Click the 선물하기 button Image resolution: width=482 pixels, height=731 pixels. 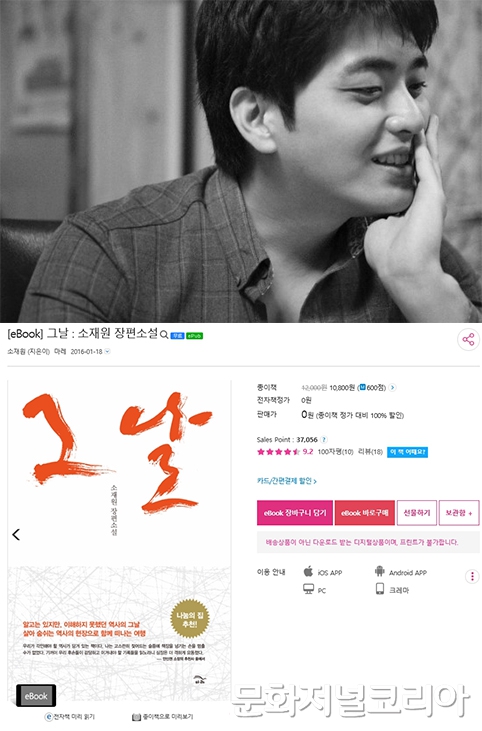coord(417,513)
